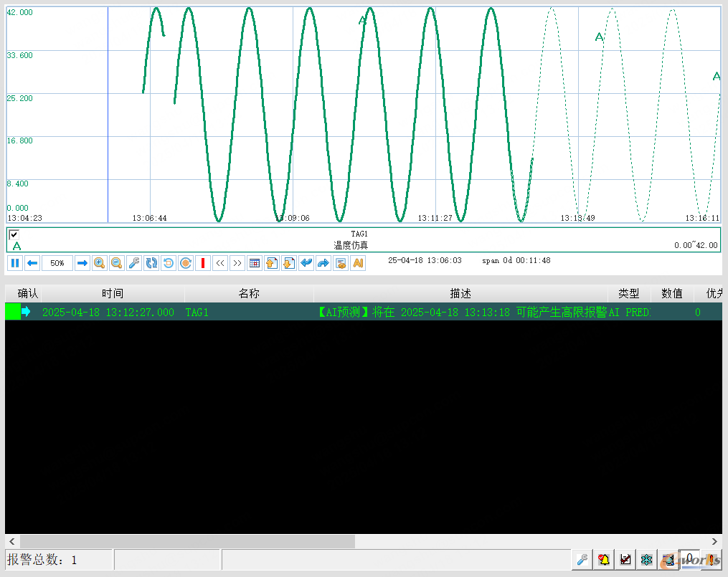The image size is (728, 577).
Task: Click the 50% scroll percentage field
Action: point(57,263)
